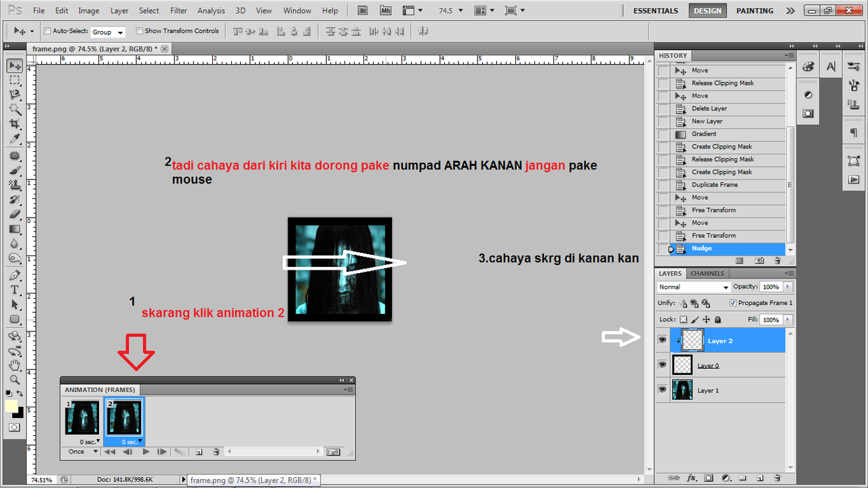Open the Filter menu

(x=178, y=10)
